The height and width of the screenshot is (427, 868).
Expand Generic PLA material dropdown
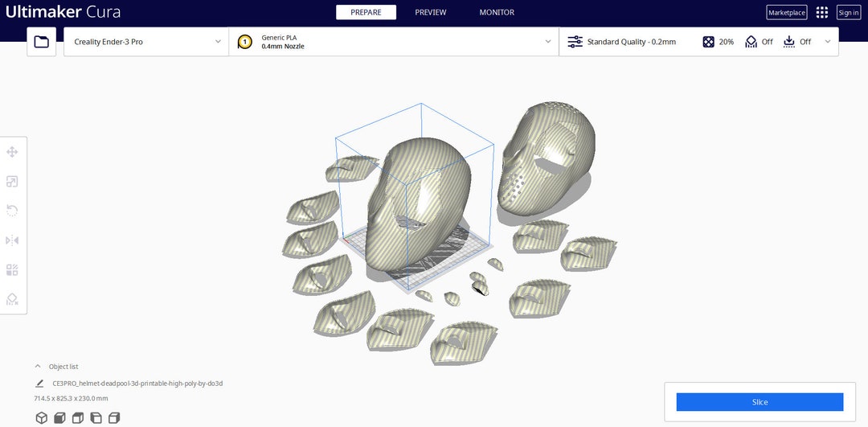pyautogui.click(x=394, y=42)
